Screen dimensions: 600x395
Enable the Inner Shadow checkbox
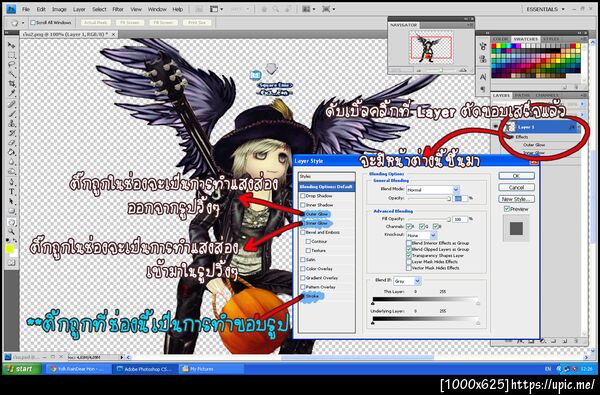pos(303,205)
